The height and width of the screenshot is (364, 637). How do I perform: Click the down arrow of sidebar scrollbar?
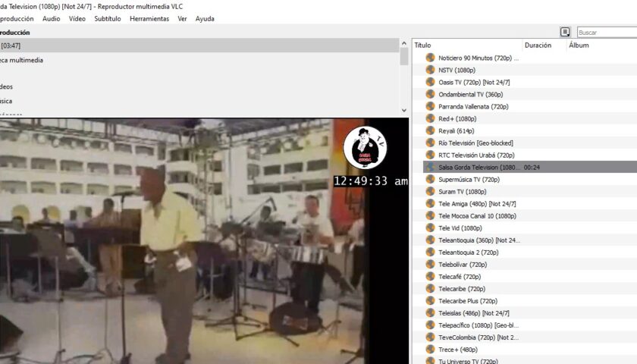click(403, 110)
